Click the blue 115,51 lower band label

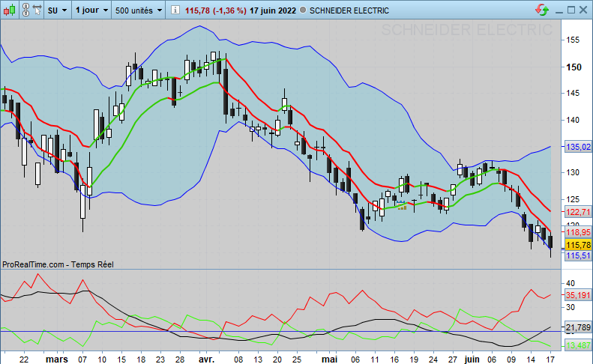point(578,255)
